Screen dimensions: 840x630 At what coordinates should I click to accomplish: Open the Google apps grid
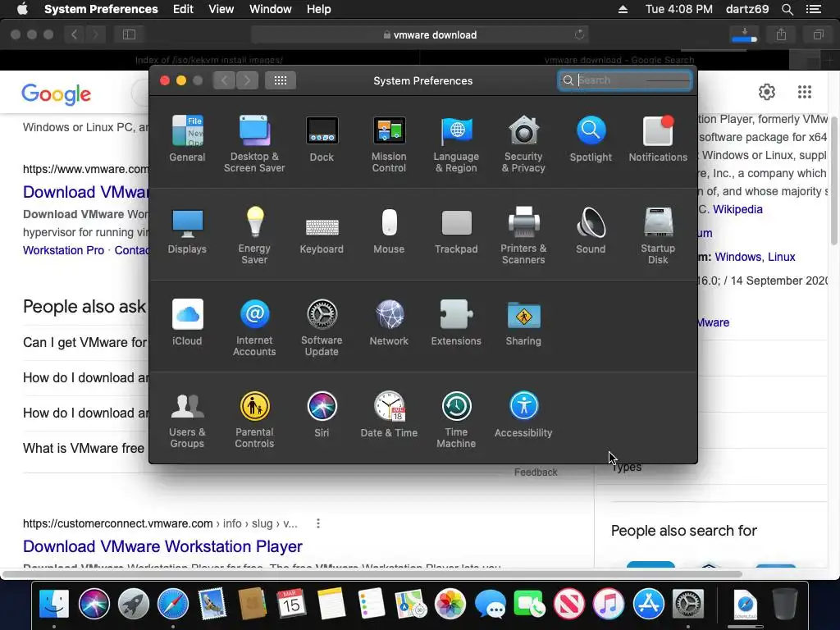click(805, 92)
